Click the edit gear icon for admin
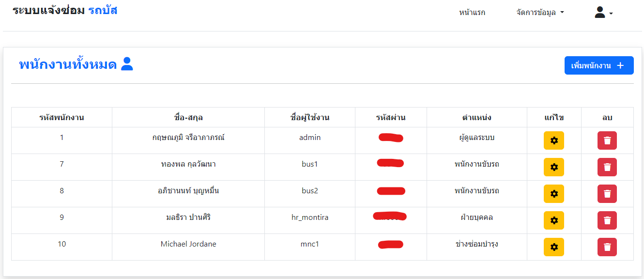Screen dimensions: 644x279 coord(554,140)
